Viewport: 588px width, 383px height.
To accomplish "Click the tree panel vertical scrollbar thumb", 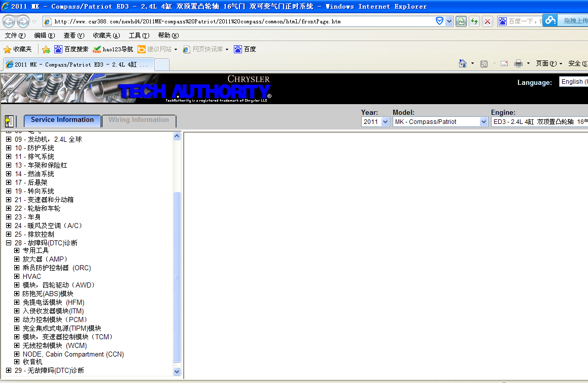I will pos(177,277).
